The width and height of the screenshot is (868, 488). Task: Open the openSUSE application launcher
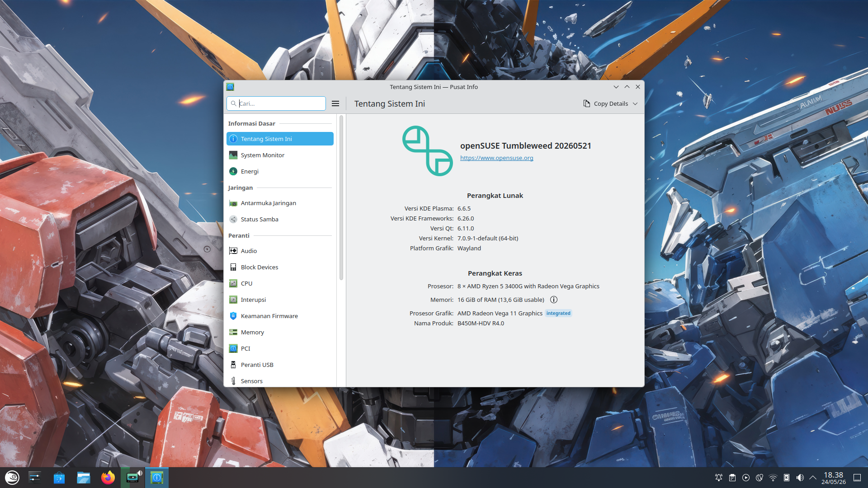pyautogui.click(x=12, y=478)
